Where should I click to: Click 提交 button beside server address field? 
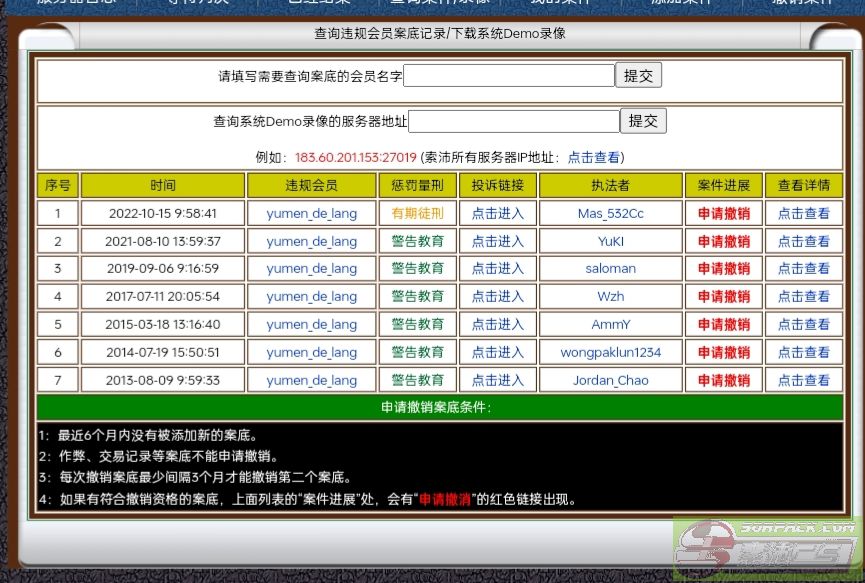[x=643, y=121]
